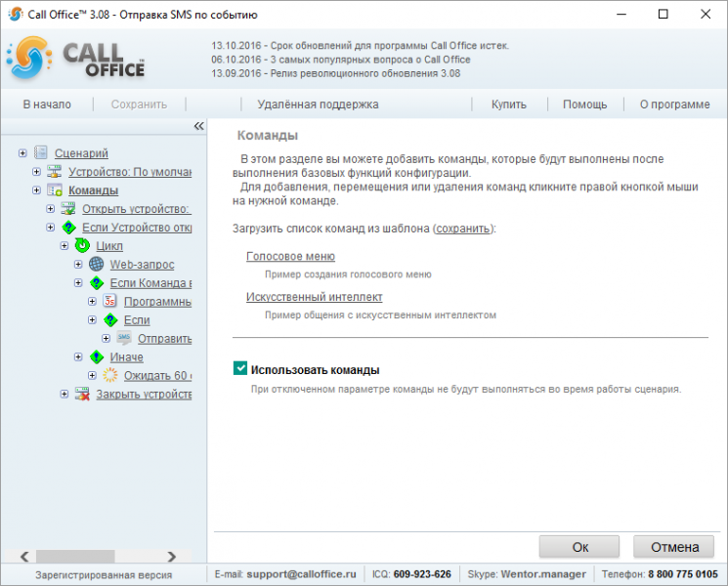Click the green Цикл loop icon
Viewport: 728px width, 586px height.
tap(82, 245)
